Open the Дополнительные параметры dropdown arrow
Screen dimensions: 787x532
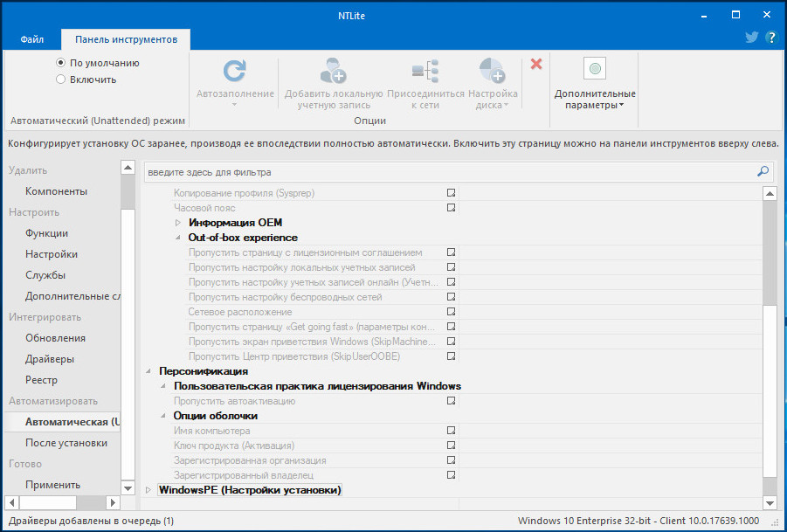621,106
